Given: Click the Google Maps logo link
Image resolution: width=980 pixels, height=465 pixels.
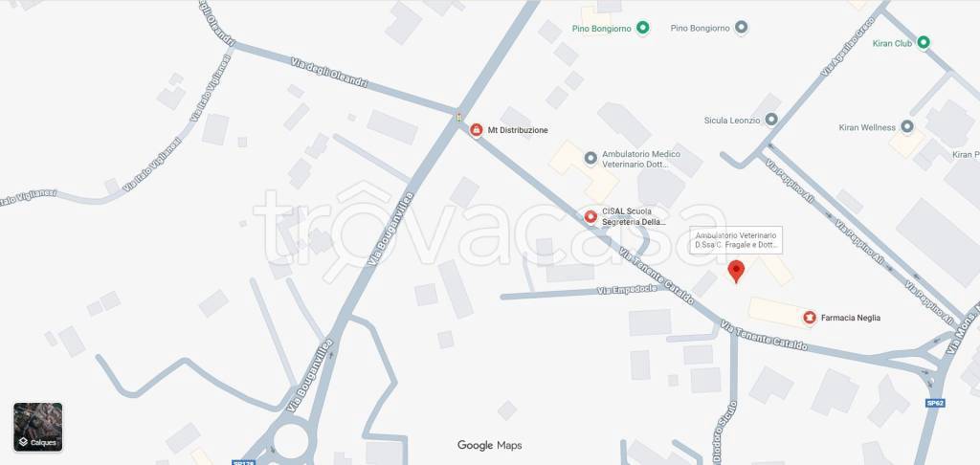Looking at the screenshot, I should click(x=489, y=445).
